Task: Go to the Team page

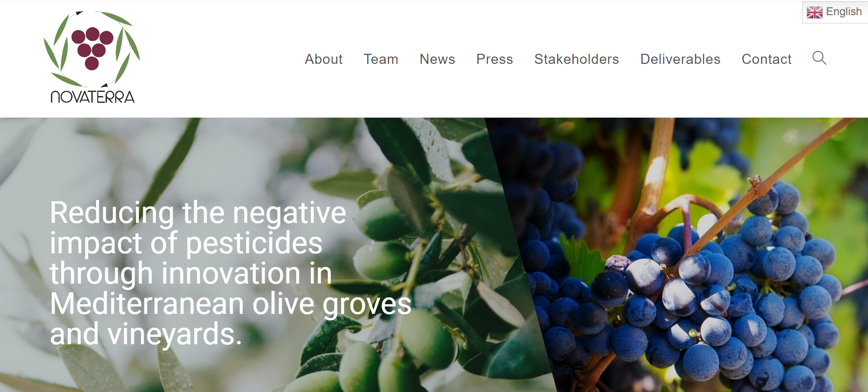Action: tap(381, 59)
